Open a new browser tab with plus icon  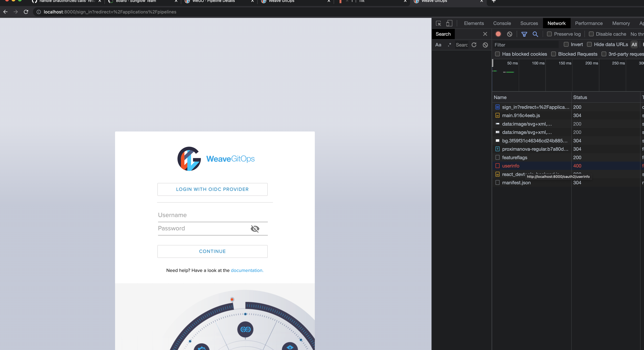tap(493, 1)
